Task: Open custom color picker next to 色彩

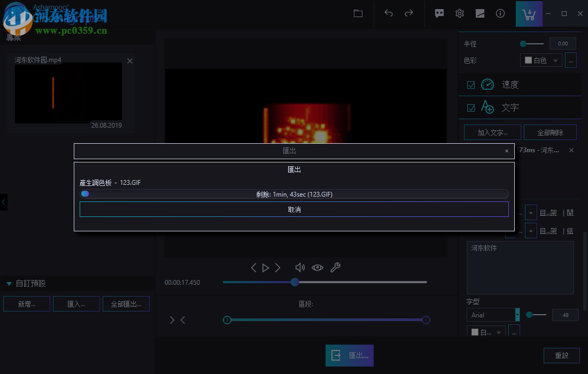Action: 571,60
